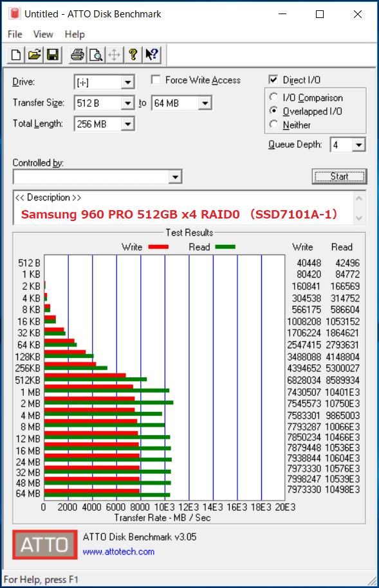
Task: Click the four-arrow move toolbar icon
Action: (x=114, y=55)
